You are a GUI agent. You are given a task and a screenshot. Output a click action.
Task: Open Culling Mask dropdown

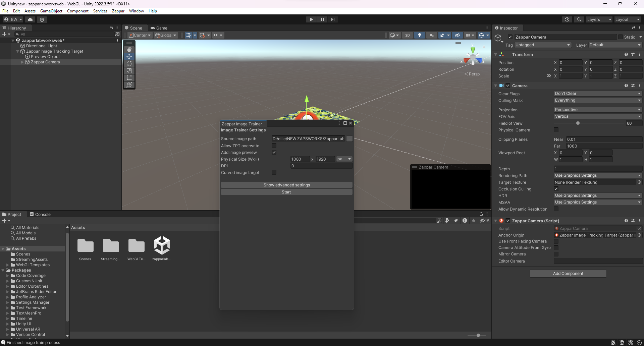pos(598,100)
